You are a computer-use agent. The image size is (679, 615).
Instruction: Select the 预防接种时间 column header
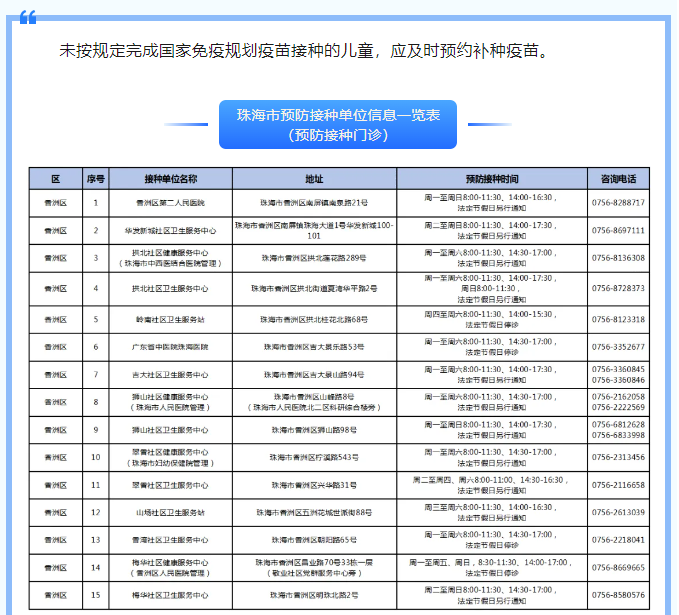492,179
